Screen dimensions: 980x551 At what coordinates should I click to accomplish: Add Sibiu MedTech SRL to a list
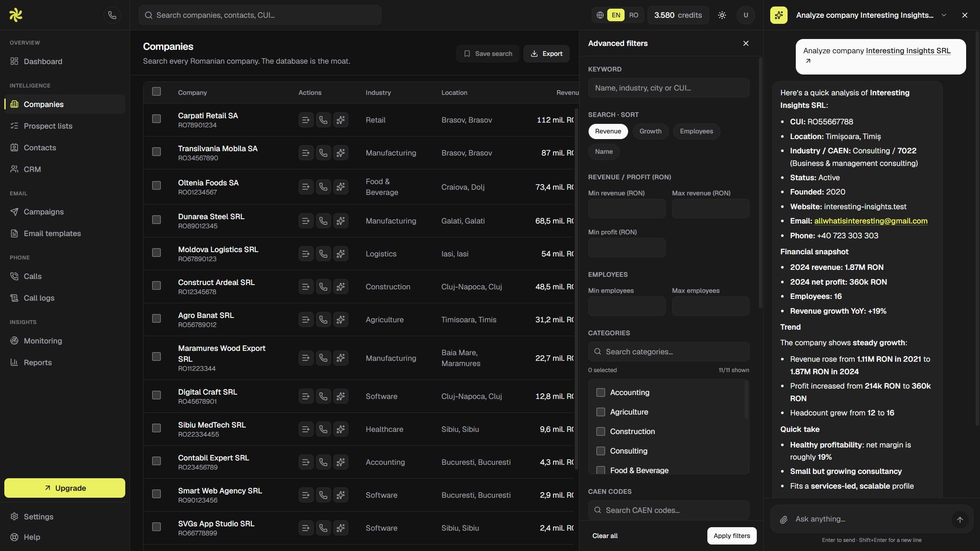click(306, 429)
